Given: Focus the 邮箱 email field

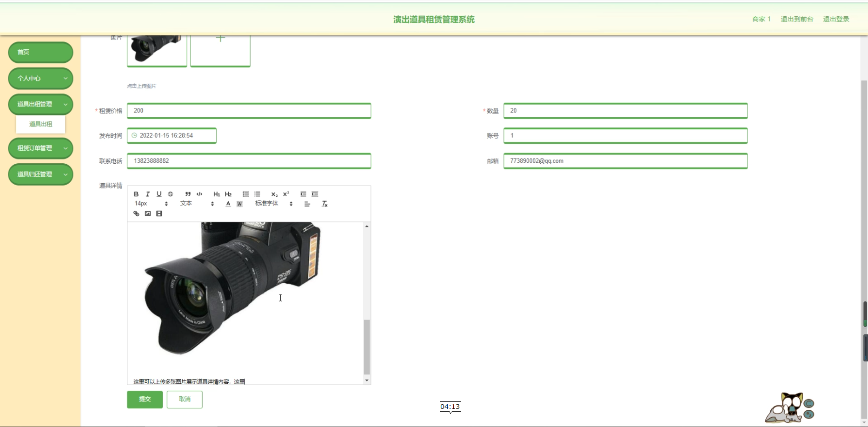Looking at the screenshot, I should click(625, 161).
